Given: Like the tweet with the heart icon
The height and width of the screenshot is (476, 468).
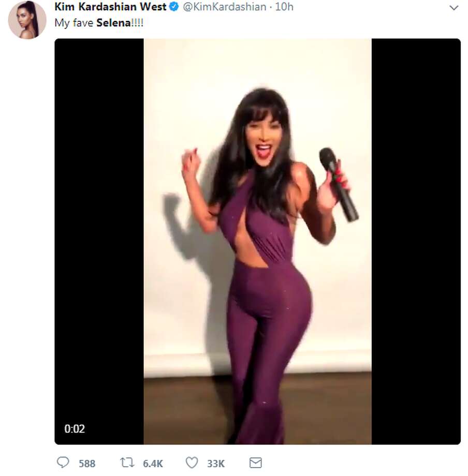Looking at the screenshot, I should (x=192, y=463).
